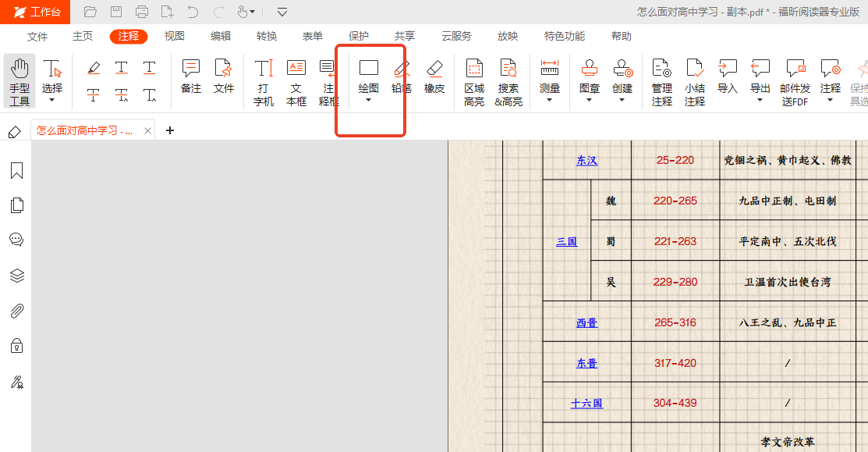Click the Typewriter (打字机) tool

pos(264,82)
